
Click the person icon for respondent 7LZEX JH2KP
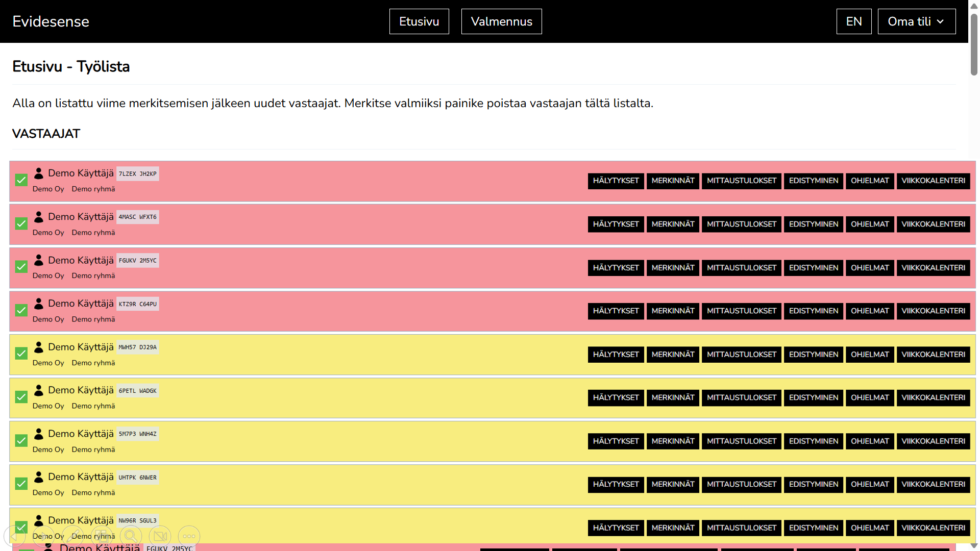click(x=39, y=173)
